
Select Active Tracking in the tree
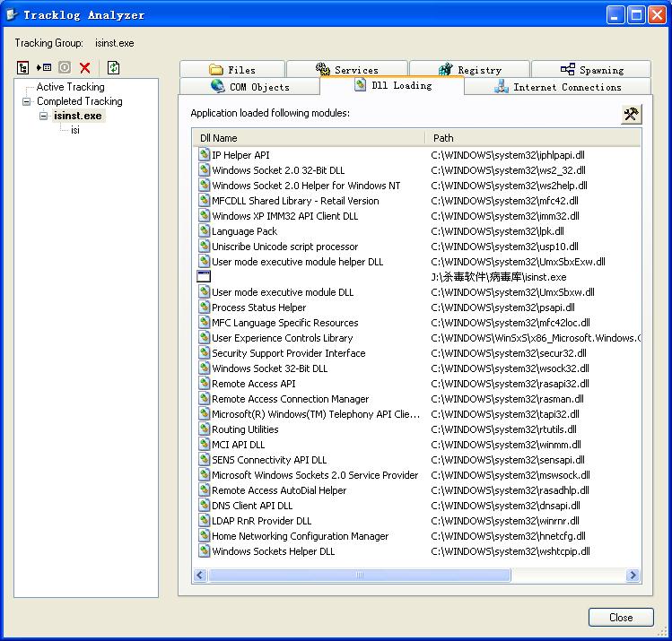70,87
